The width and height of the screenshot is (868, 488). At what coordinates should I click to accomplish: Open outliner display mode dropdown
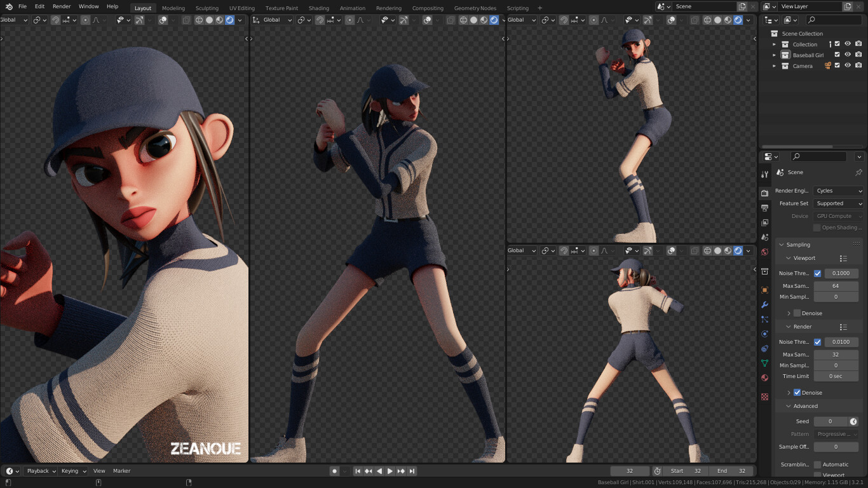pyautogui.click(x=789, y=20)
